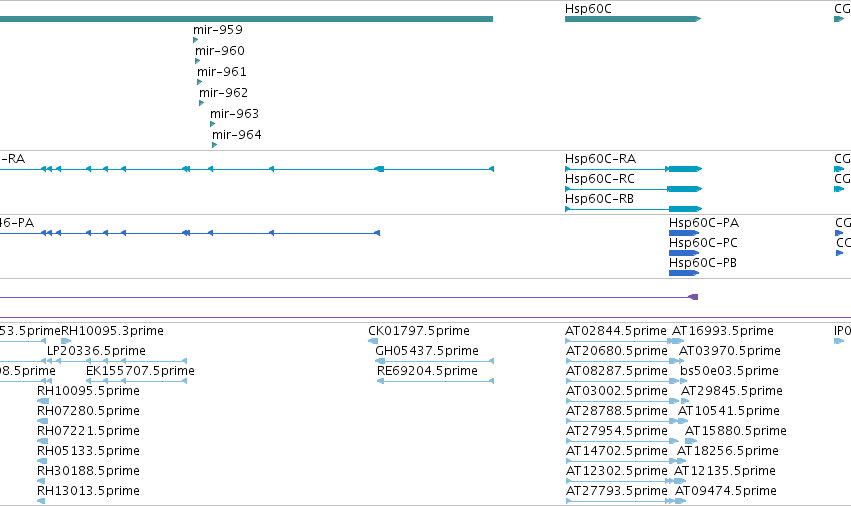Select the purple feature block below Hsp60C-PB
The image size is (851, 506).
(693, 297)
